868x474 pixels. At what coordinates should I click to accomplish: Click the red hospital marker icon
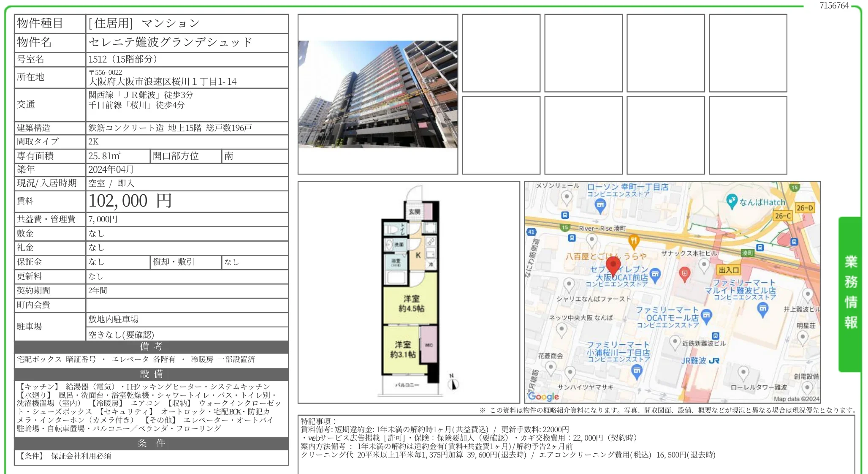(684, 273)
